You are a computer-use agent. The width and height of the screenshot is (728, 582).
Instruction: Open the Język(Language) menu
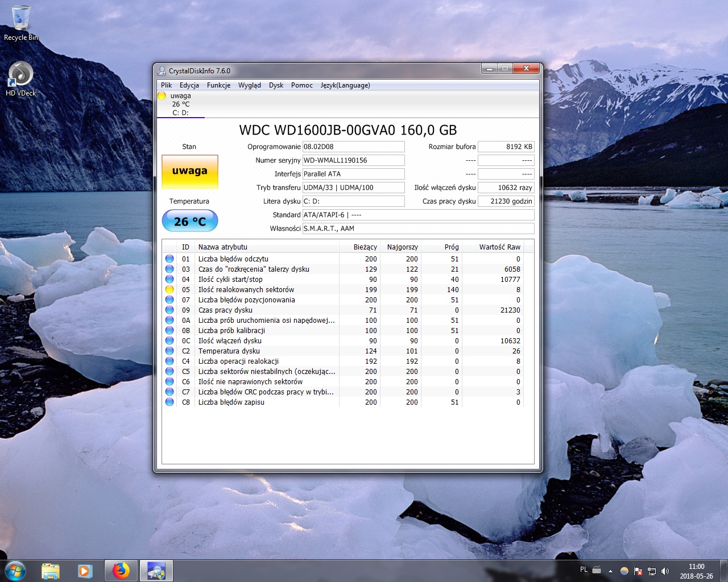(x=345, y=85)
